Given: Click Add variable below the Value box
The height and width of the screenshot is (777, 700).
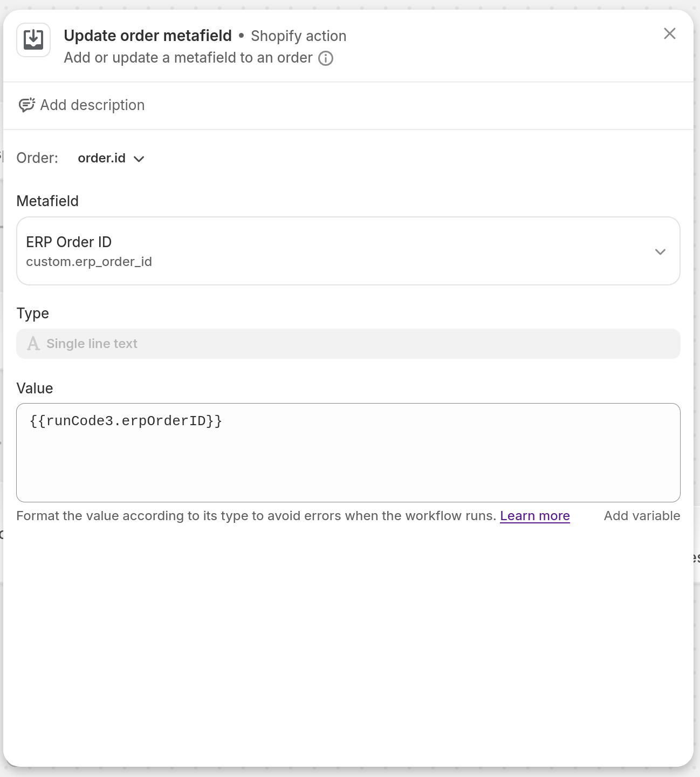Looking at the screenshot, I should tap(641, 516).
